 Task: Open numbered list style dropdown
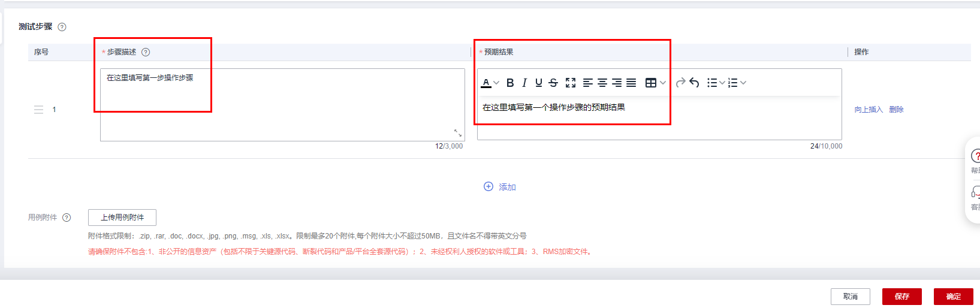click(x=743, y=83)
